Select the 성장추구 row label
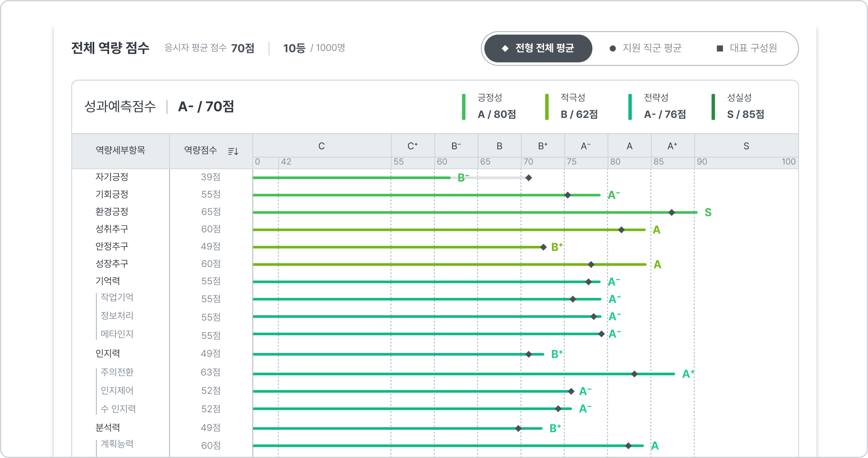The width and height of the screenshot is (868, 458). (112, 264)
